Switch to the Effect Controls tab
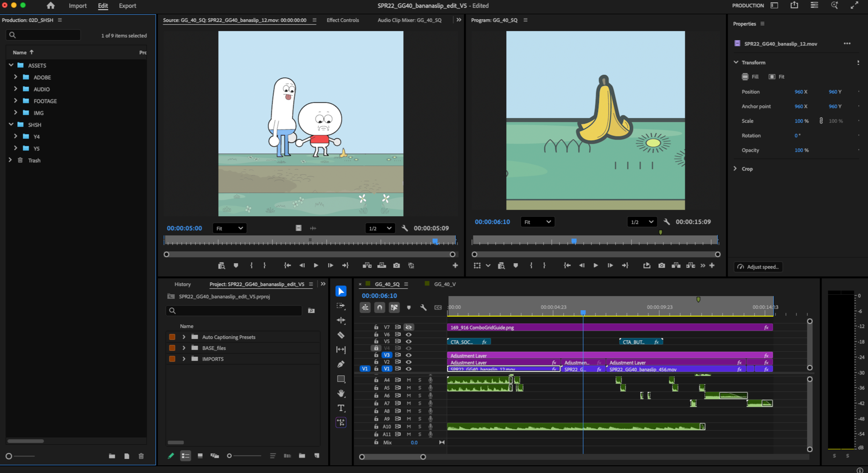This screenshot has width=868, height=473. click(342, 20)
